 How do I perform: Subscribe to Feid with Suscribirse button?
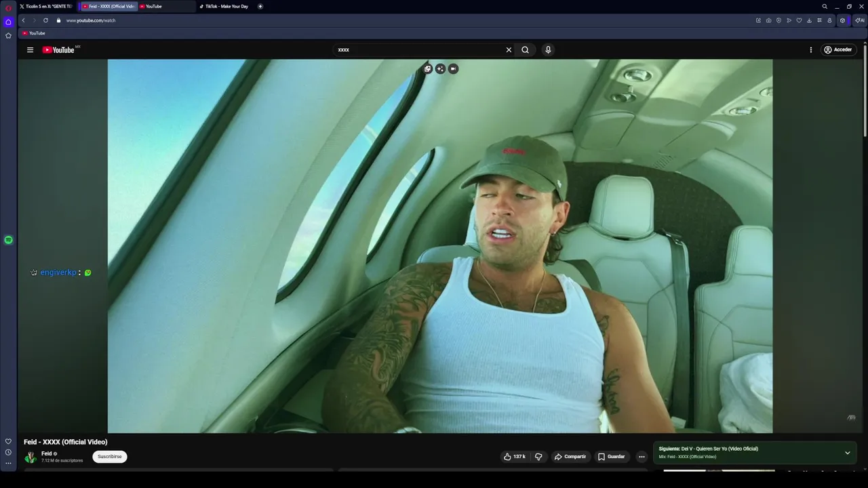[110, 457]
